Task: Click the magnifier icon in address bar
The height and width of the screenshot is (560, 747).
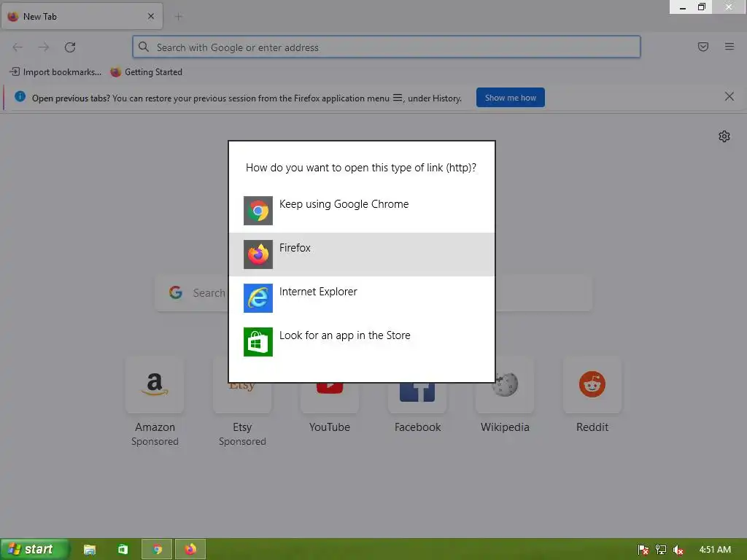Action: pyautogui.click(x=144, y=47)
